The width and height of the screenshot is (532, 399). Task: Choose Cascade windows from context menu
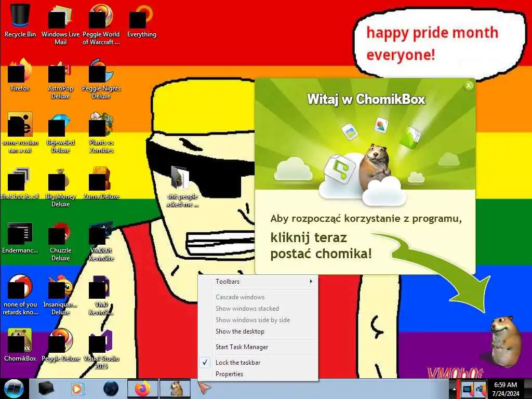(x=258, y=297)
